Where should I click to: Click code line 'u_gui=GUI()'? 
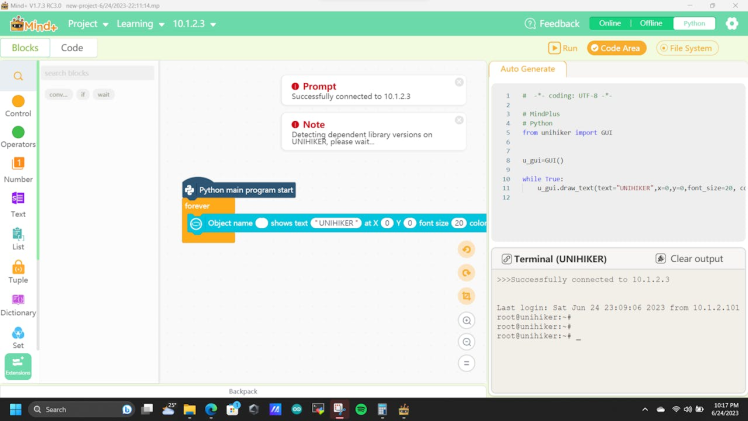[x=543, y=161]
